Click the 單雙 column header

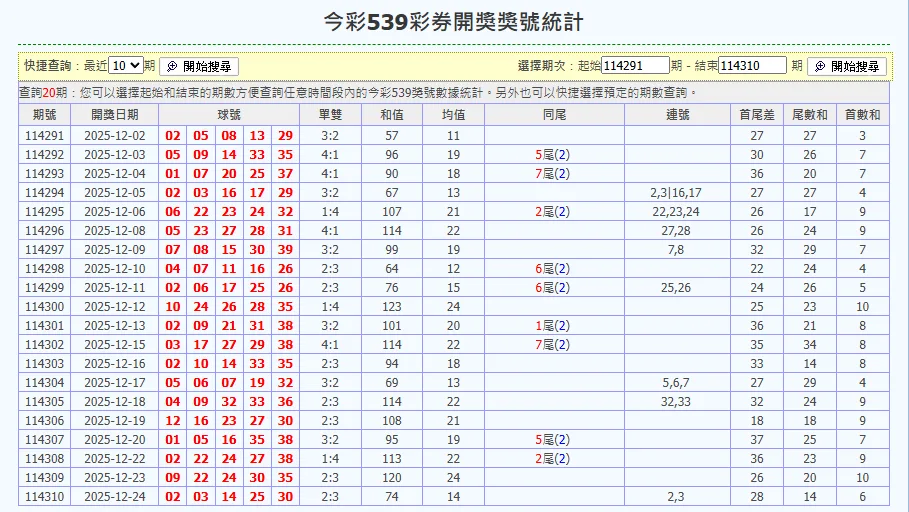[330, 115]
